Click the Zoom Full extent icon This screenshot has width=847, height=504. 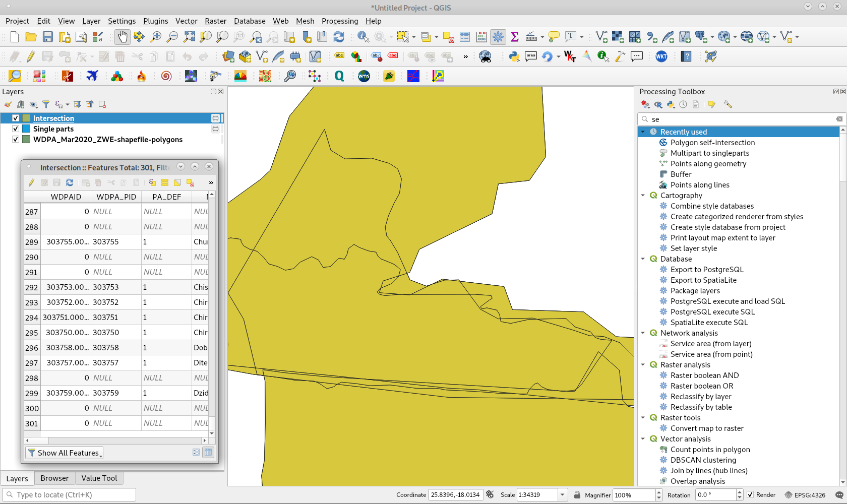[x=189, y=37]
